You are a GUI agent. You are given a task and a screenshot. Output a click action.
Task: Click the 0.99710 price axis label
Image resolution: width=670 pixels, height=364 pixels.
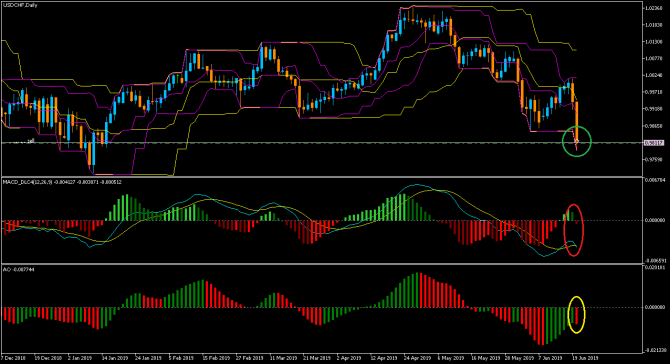[654, 92]
